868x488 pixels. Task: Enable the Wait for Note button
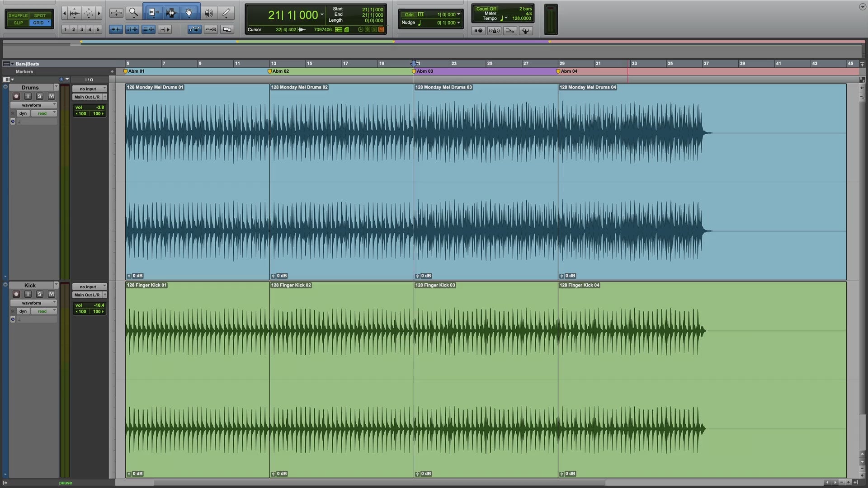[x=478, y=31]
